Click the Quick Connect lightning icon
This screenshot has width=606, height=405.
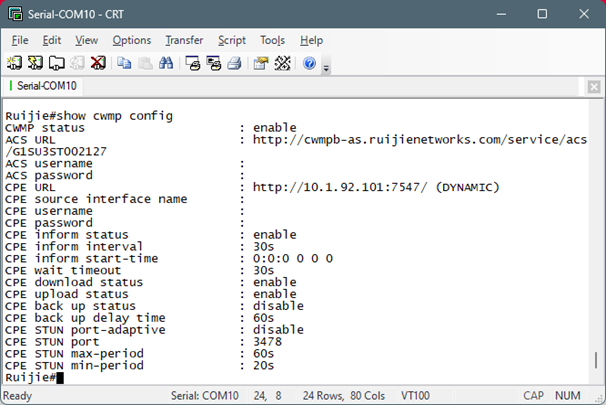point(36,63)
